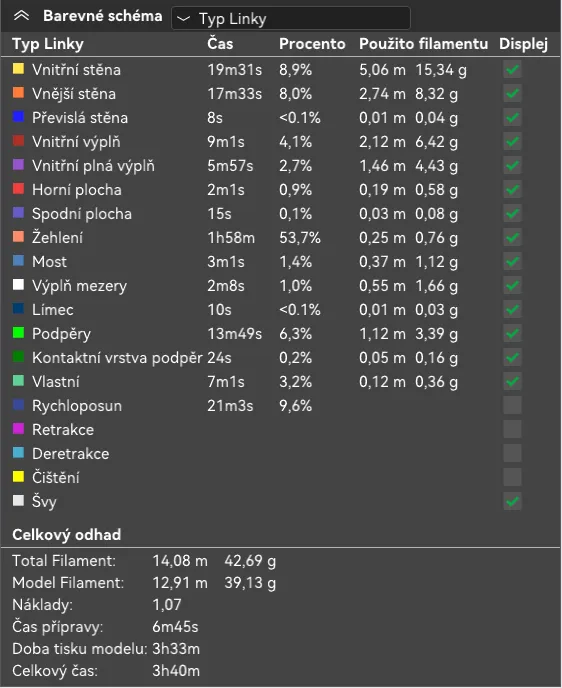The height and width of the screenshot is (688, 562).
Task: Toggle Švy display checkbox
Action: (512, 502)
